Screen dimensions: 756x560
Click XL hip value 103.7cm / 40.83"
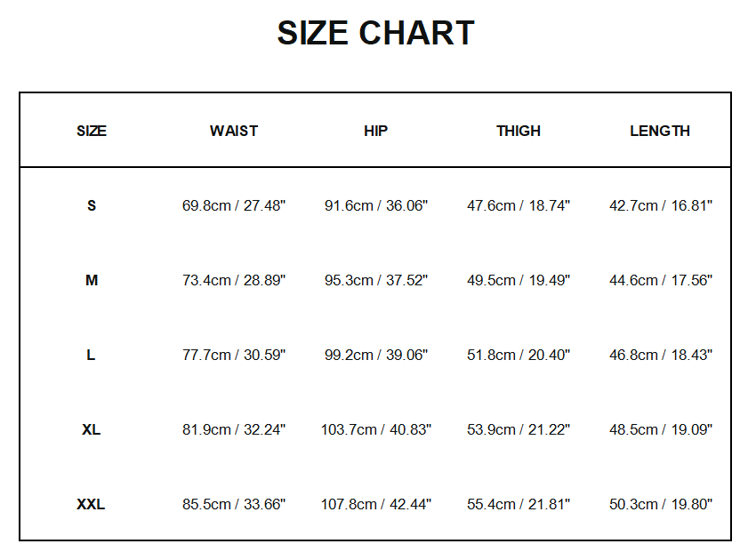point(376,429)
